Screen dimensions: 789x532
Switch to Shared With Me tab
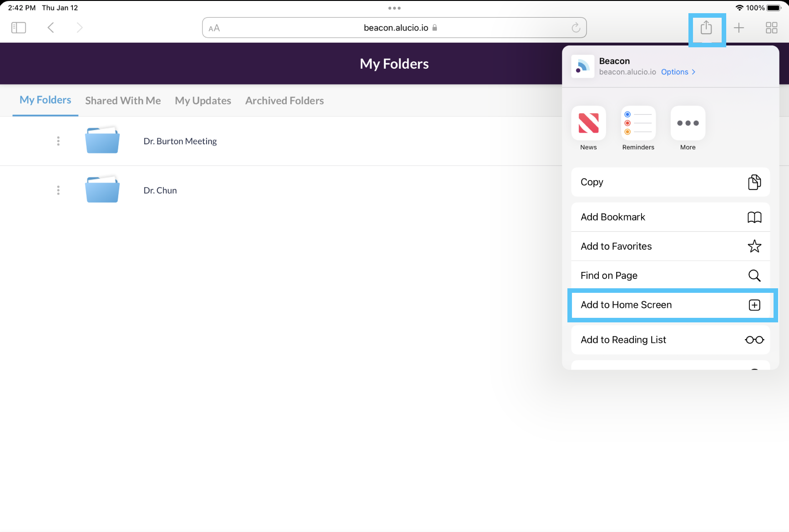click(123, 100)
